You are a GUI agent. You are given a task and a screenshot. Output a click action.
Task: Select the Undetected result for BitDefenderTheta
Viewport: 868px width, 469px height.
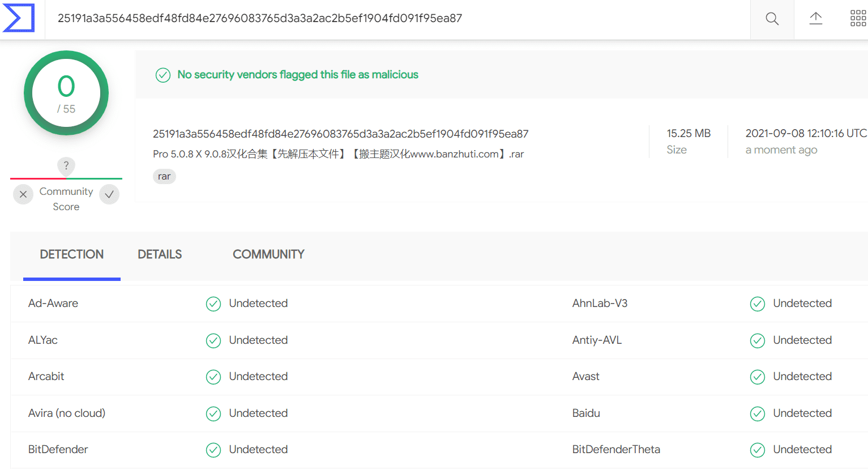coord(802,449)
